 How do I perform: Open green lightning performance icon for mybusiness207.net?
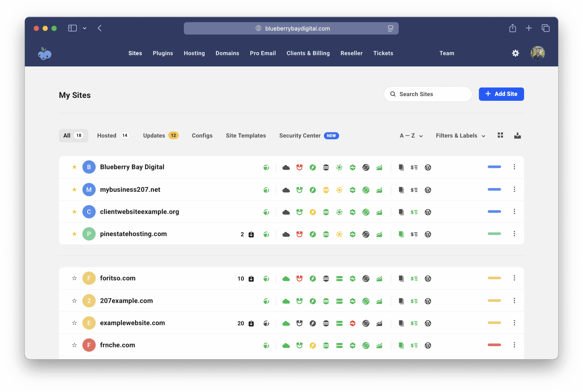[x=313, y=190]
